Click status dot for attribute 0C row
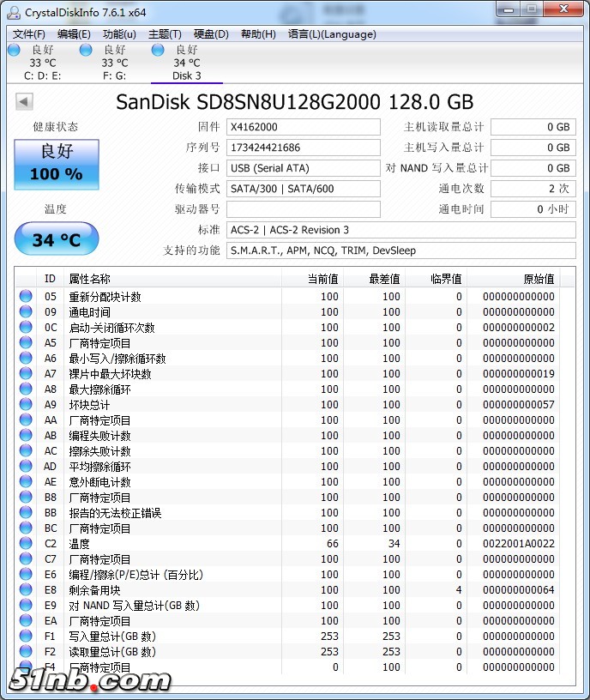The image size is (590, 700). point(26,327)
